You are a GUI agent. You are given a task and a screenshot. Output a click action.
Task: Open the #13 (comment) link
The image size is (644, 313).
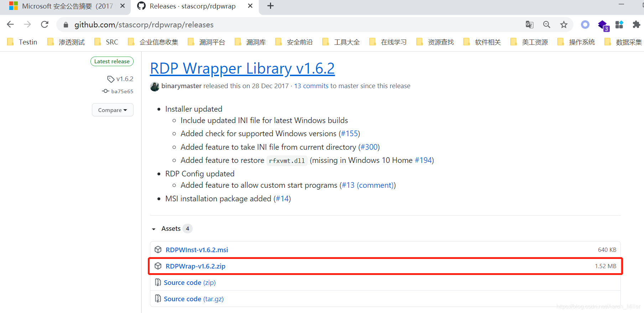pyautogui.click(x=368, y=185)
